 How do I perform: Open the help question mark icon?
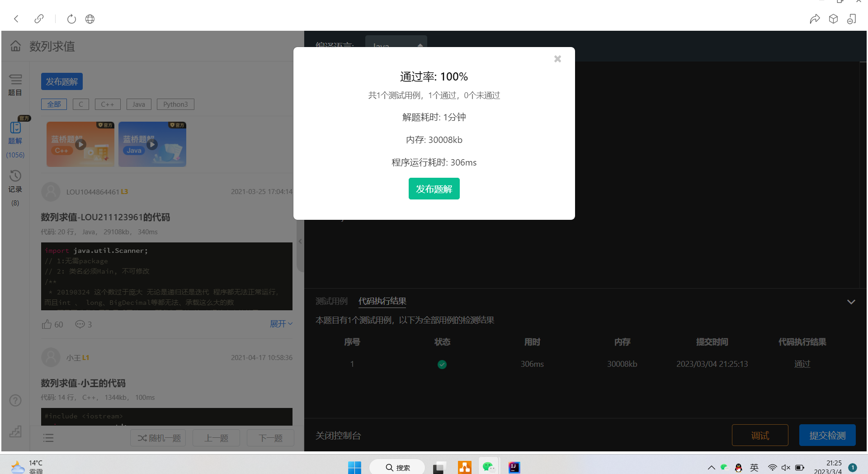[15, 400]
